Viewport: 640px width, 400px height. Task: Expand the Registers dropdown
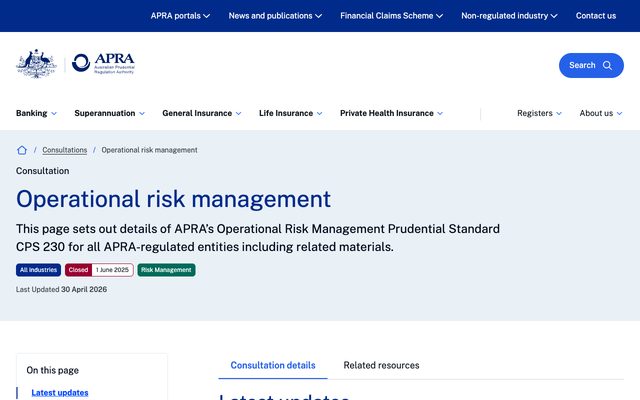pos(539,113)
